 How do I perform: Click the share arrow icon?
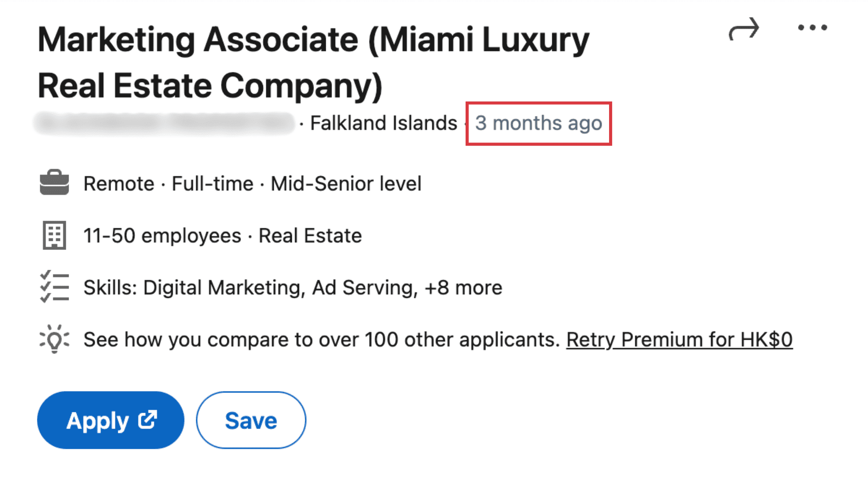pyautogui.click(x=743, y=29)
